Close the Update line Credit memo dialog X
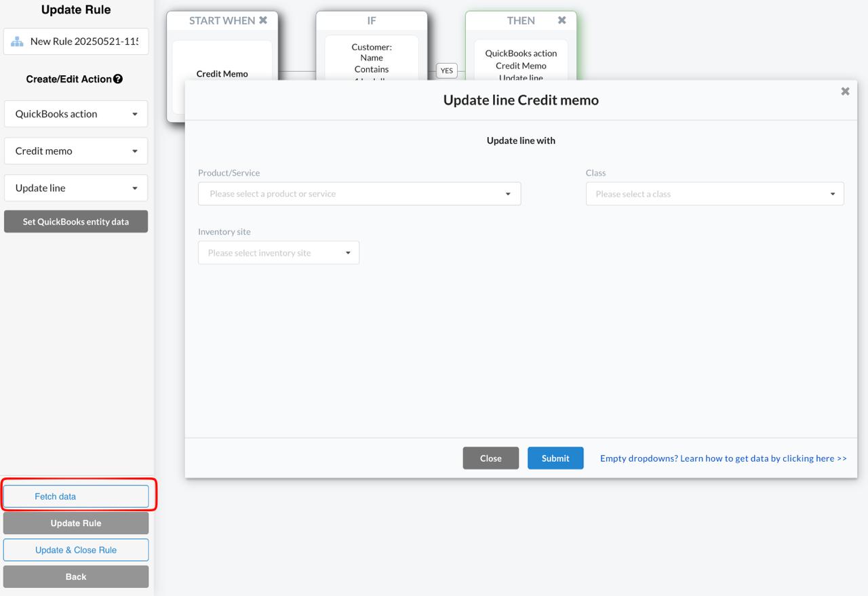The height and width of the screenshot is (596, 868). point(845,91)
